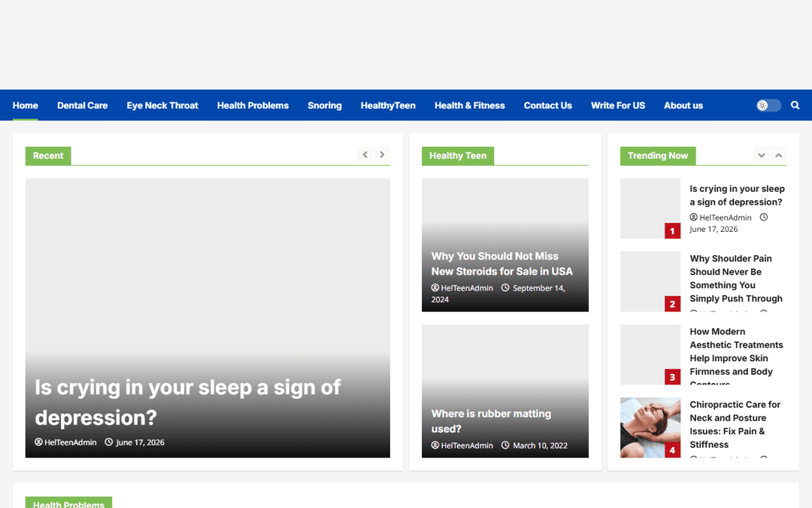Image resolution: width=812 pixels, height=508 pixels.
Task: Open the Write For US page
Action: point(618,105)
